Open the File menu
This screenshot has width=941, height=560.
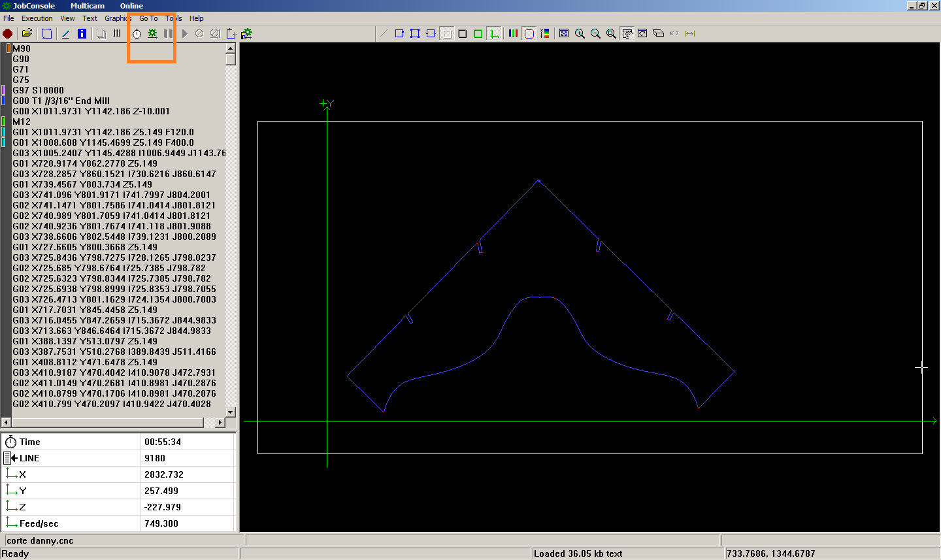[8, 18]
